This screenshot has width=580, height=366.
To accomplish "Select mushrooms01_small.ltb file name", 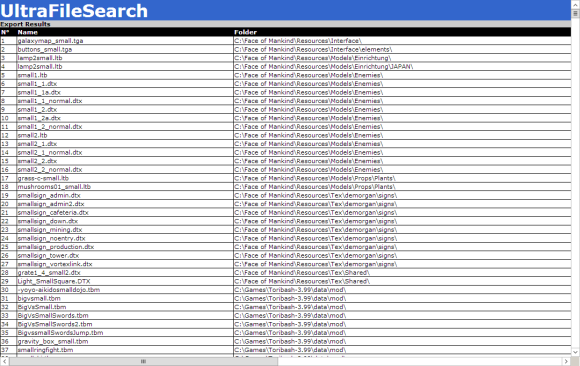I will click(x=54, y=187).
